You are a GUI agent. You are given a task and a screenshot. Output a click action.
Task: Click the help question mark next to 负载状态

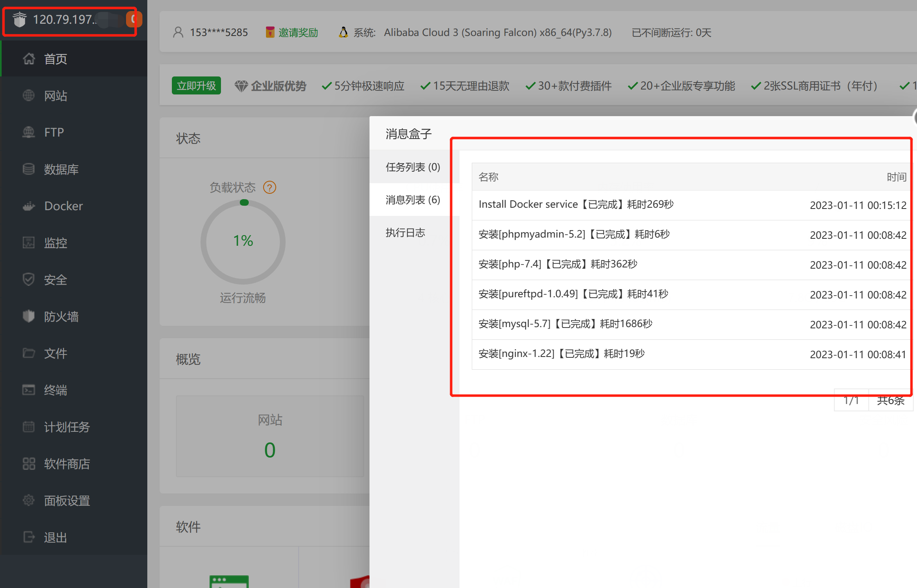(270, 187)
